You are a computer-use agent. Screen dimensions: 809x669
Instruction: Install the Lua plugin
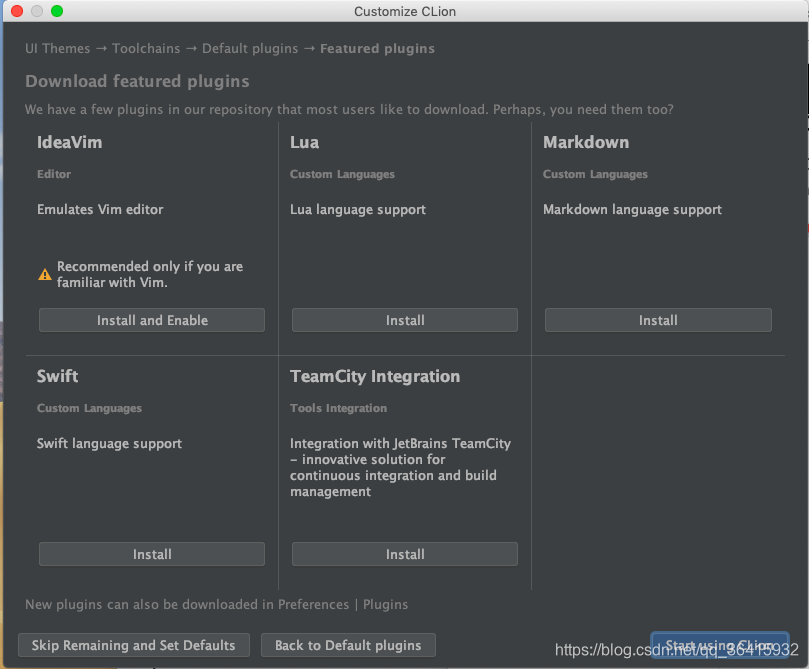[x=404, y=320]
